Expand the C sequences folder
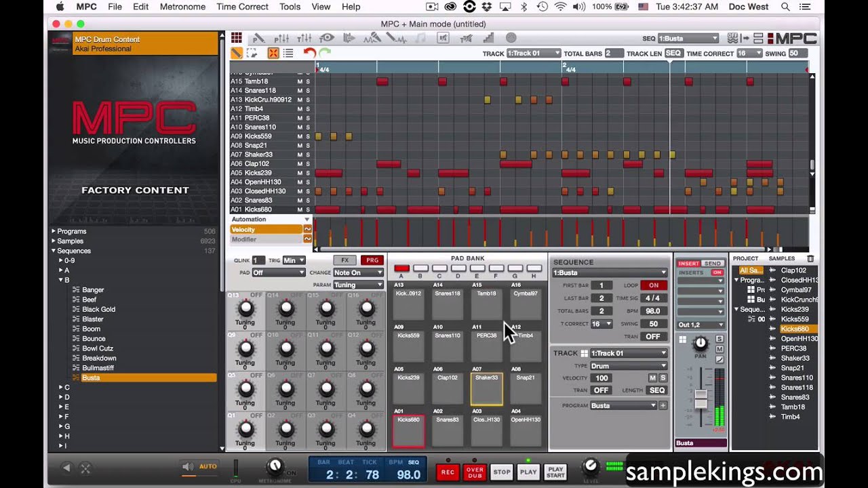 coord(60,388)
